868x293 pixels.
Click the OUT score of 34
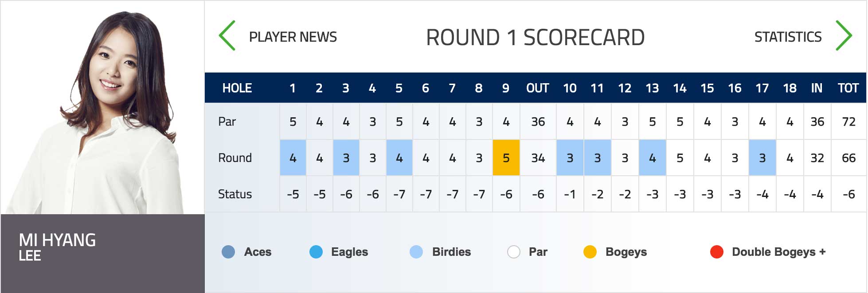[x=538, y=158]
